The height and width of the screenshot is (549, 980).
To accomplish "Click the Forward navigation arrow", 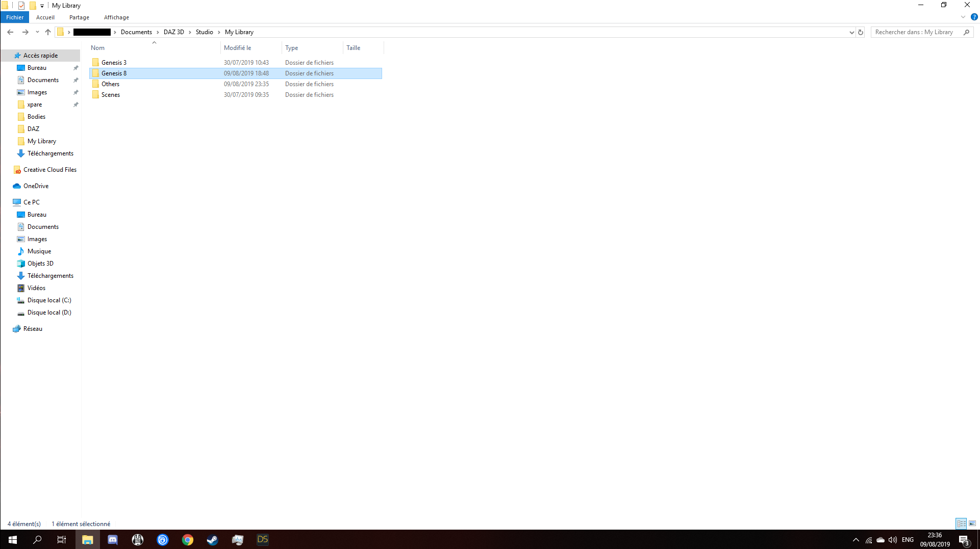I will (25, 32).
